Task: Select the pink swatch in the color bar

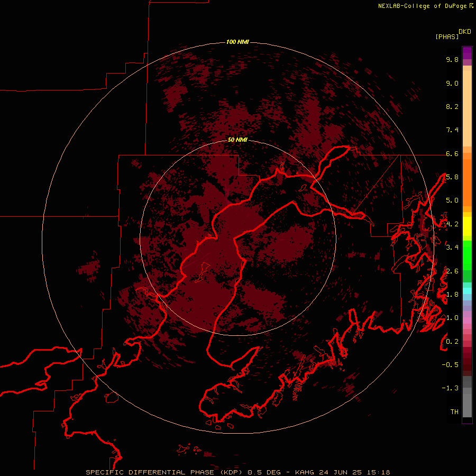Action: click(x=467, y=321)
